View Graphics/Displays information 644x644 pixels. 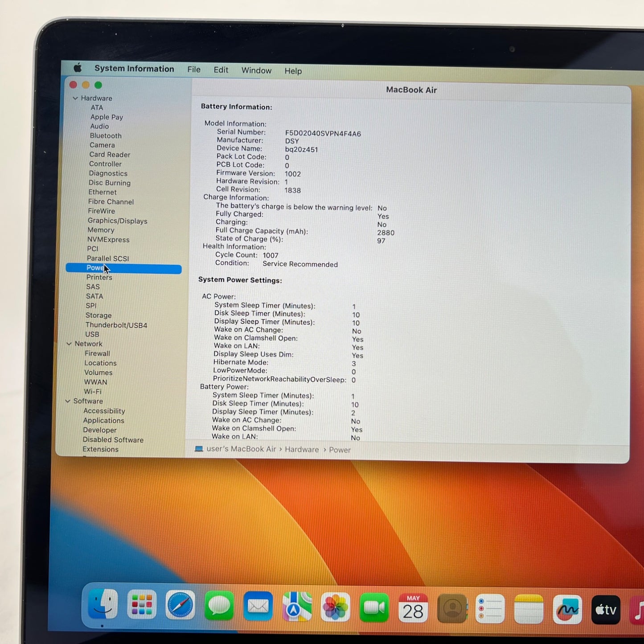coord(117,221)
